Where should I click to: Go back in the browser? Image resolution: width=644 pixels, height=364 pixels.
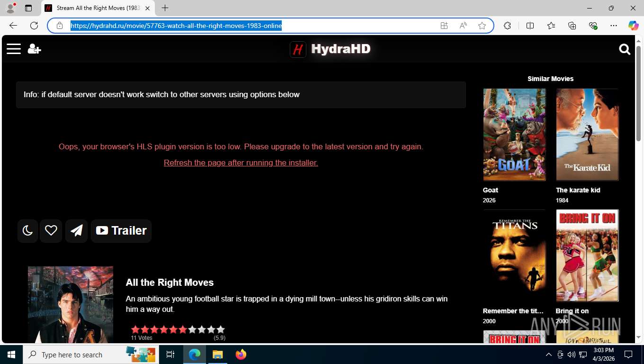coord(13,26)
